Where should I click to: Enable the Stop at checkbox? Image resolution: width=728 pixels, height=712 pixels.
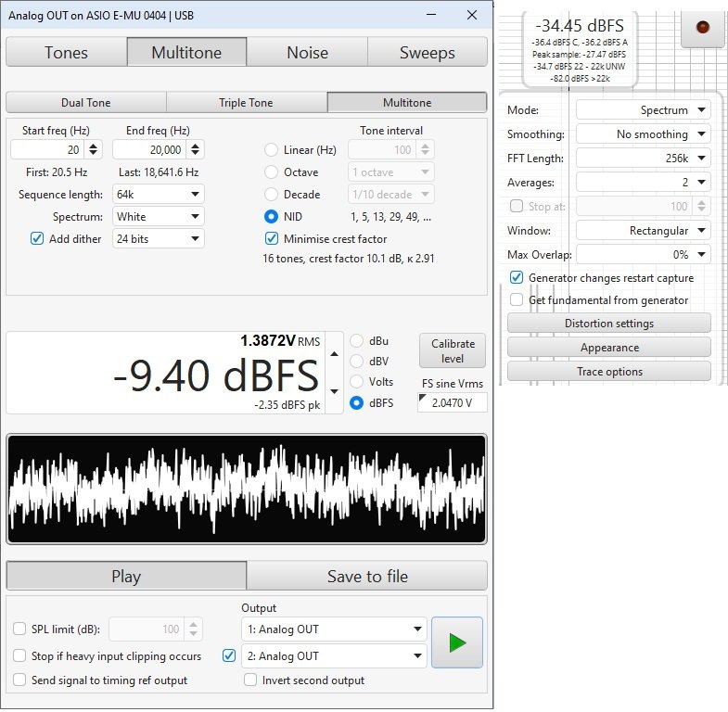click(517, 206)
